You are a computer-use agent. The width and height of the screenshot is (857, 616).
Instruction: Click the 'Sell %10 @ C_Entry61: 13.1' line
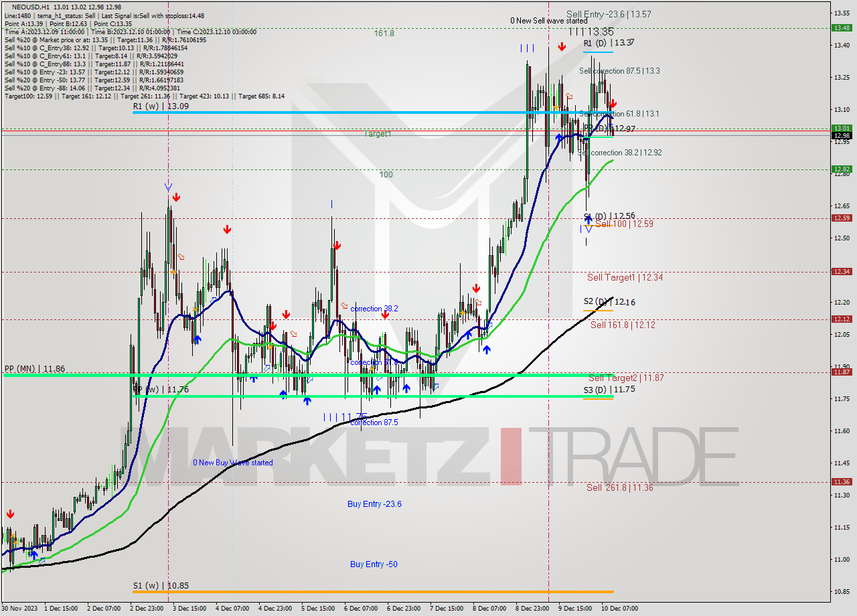point(90,56)
